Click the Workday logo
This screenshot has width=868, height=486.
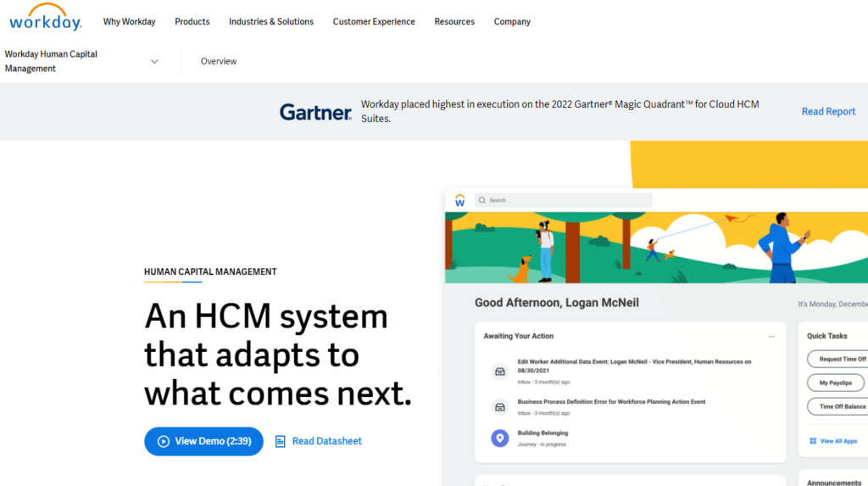(46, 17)
